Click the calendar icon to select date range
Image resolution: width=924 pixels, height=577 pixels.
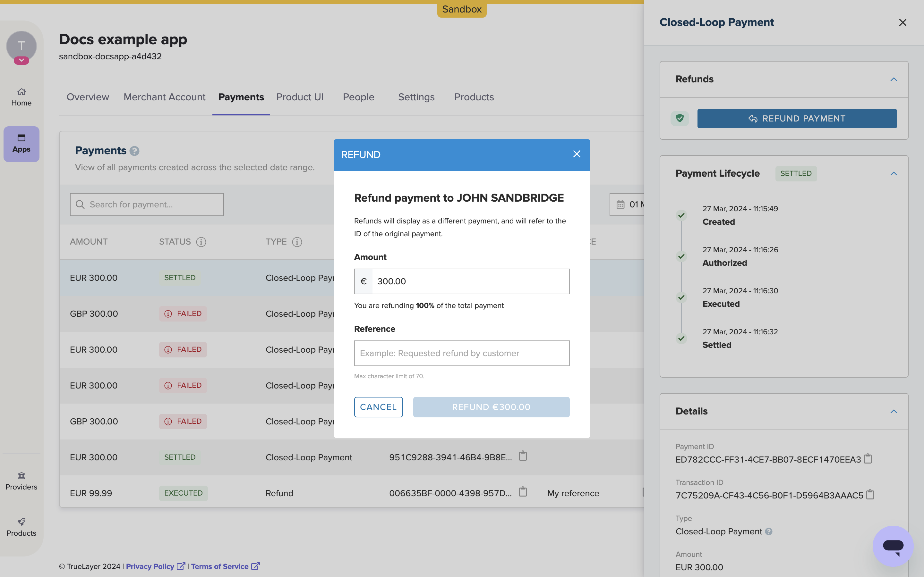coord(620,204)
